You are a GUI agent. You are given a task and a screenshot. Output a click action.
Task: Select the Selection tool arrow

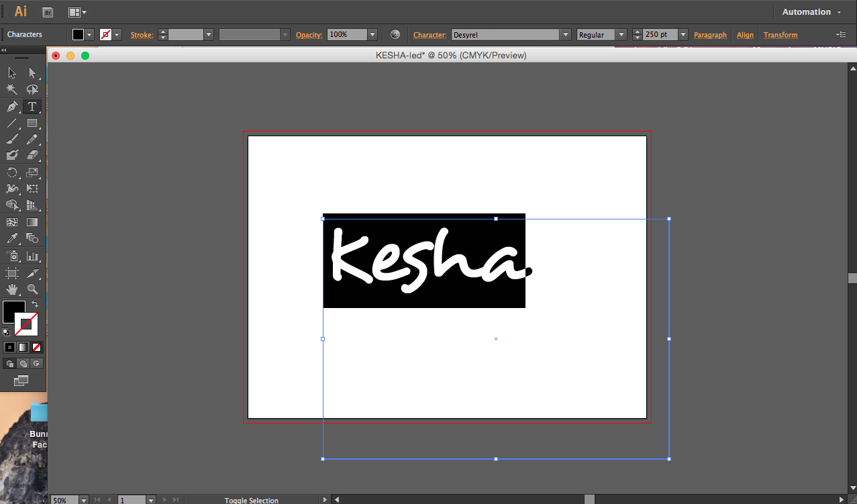point(12,73)
